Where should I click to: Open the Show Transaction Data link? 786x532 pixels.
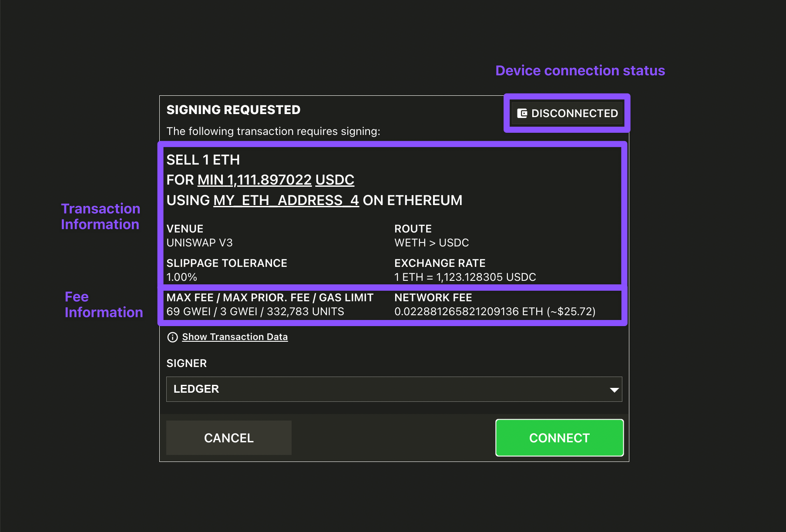(x=235, y=337)
